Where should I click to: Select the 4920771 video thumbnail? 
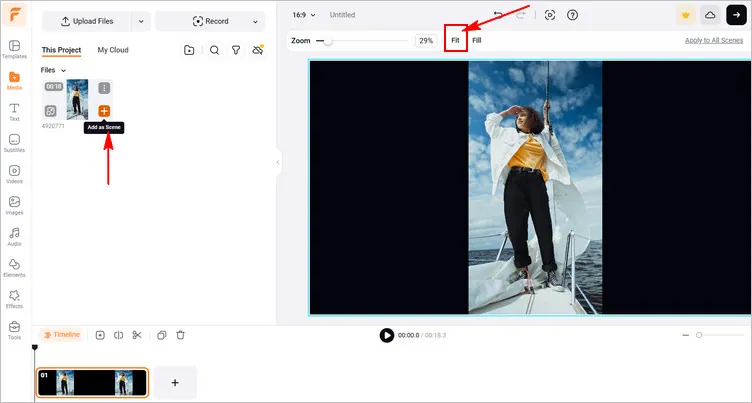click(x=77, y=99)
